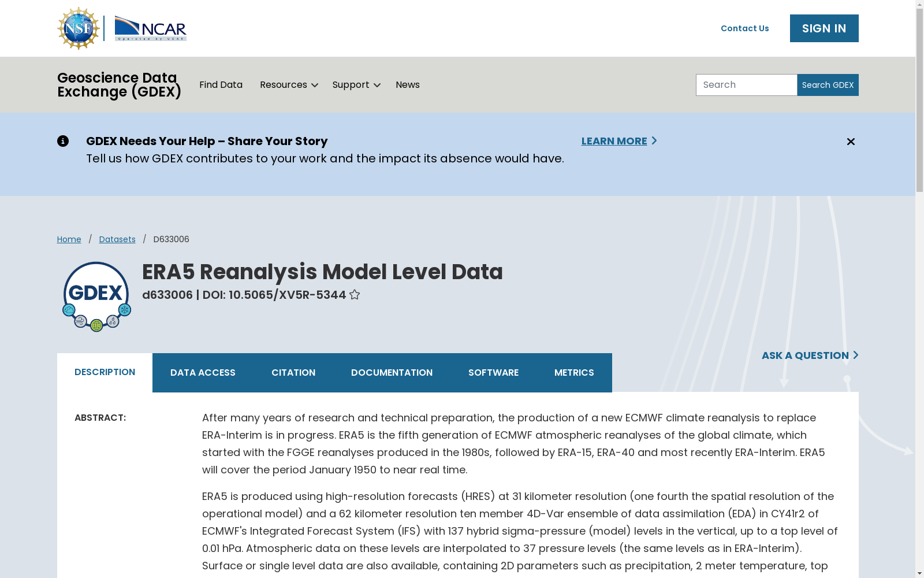Open Find Data in navigation
This screenshot has width=924, height=578.
pyautogui.click(x=221, y=85)
